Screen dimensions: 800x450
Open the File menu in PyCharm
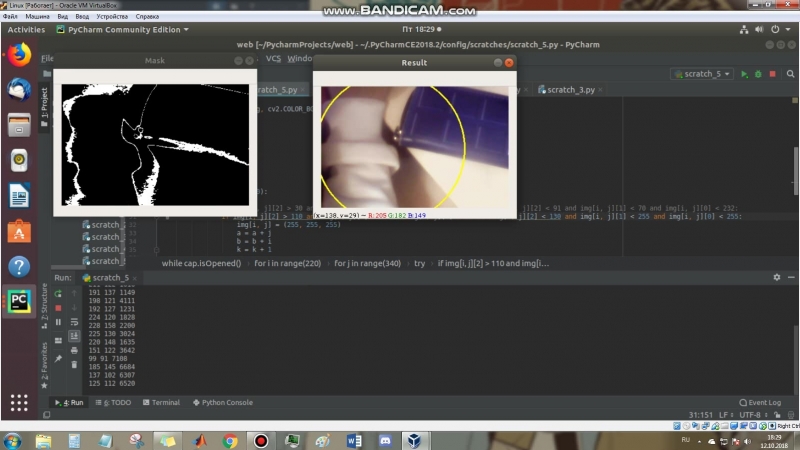click(x=47, y=59)
